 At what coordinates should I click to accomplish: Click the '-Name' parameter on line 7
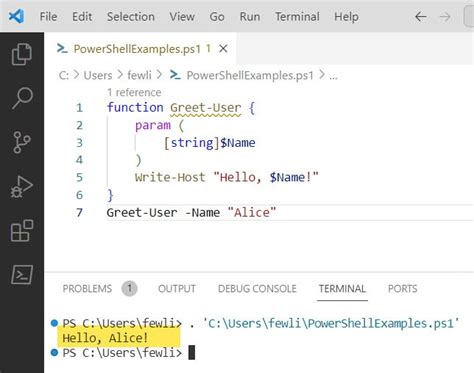pos(202,212)
